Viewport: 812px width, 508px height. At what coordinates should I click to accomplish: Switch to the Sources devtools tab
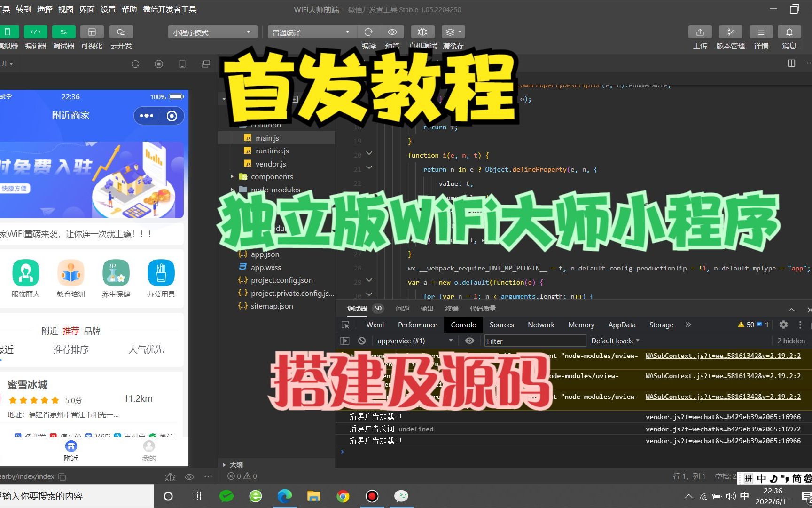pyautogui.click(x=501, y=325)
